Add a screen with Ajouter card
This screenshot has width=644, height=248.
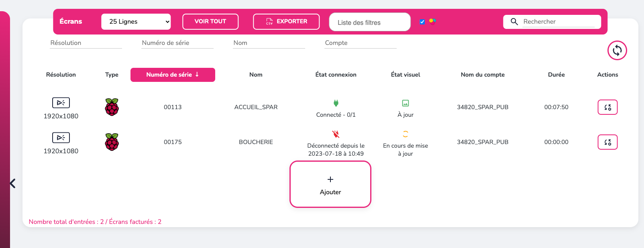coord(330,185)
